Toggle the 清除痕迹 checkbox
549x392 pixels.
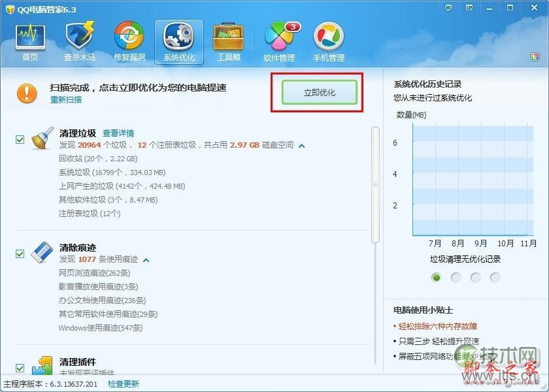pos(20,253)
